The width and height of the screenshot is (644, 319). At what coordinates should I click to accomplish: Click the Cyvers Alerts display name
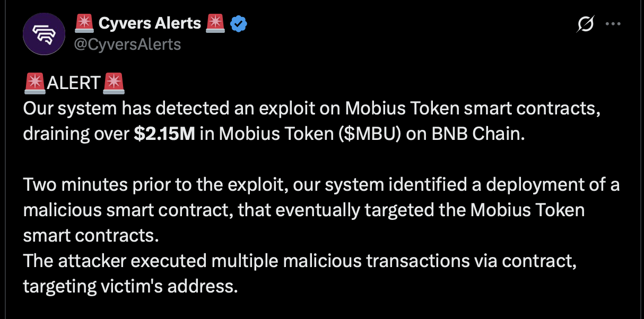pyautogui.click(x=150, y=23)
